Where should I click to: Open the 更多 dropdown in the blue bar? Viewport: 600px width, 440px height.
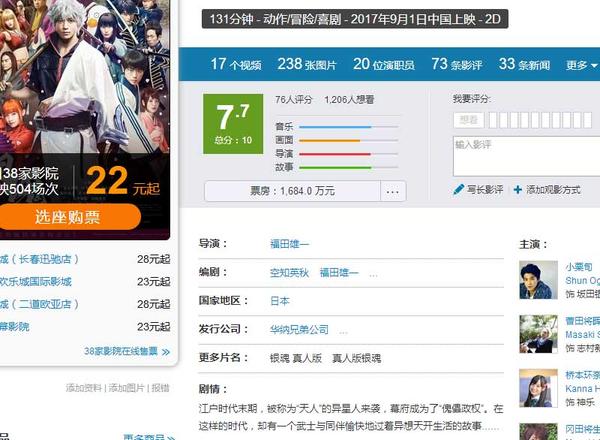tap(582, 65)
